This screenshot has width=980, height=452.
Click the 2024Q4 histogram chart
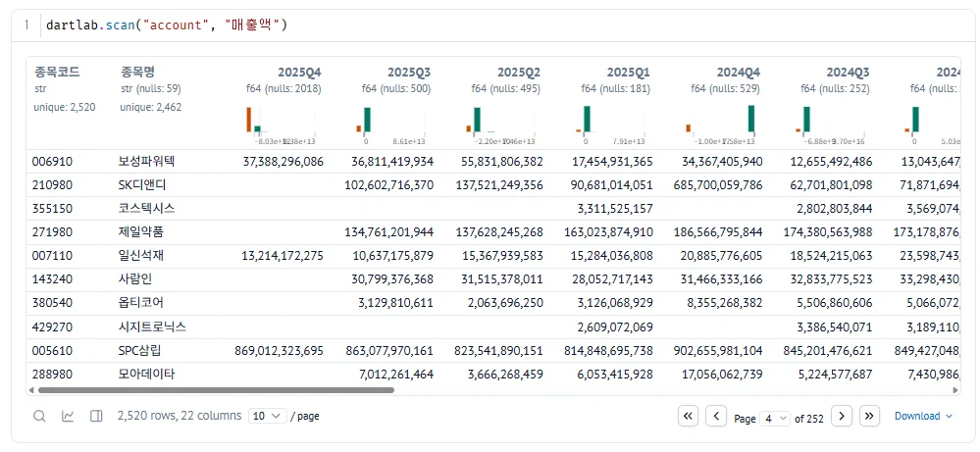(722, 120)
